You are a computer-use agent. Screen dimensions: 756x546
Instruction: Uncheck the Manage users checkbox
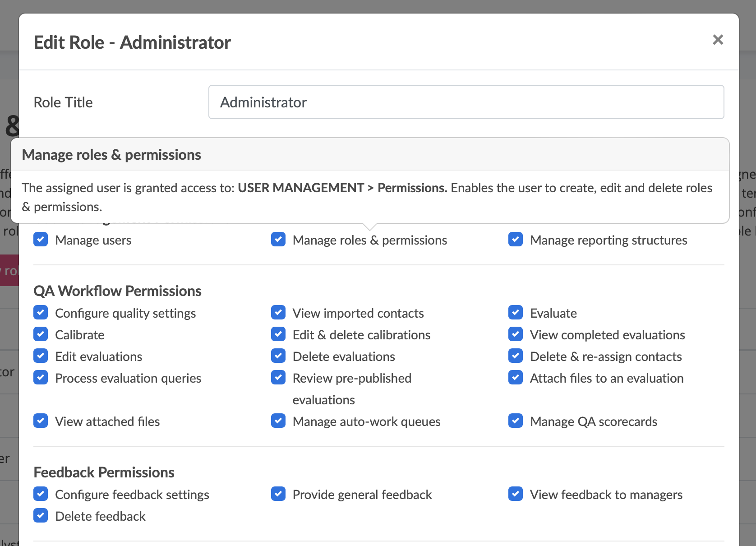[41, 240]
